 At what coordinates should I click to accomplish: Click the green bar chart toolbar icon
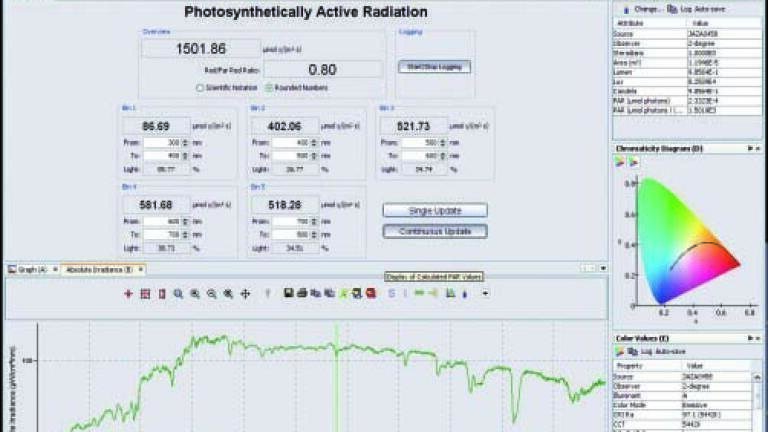(450, 293)
